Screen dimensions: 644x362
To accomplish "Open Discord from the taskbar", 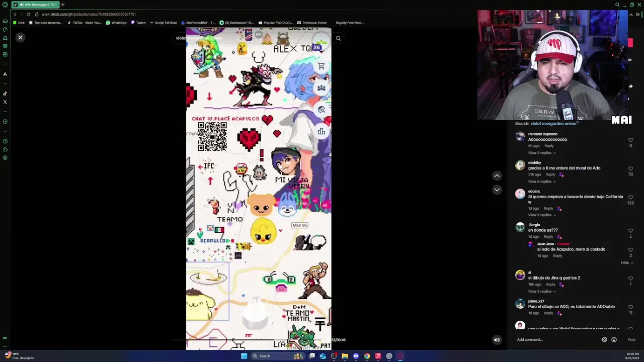I will [356, 356].
